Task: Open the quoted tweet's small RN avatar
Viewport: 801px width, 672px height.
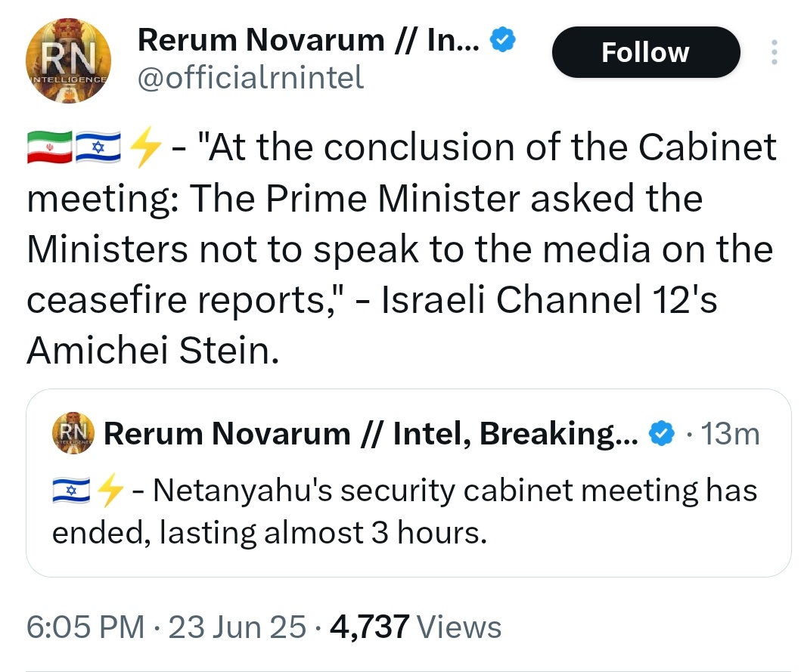Action: [x=73, y=433]
